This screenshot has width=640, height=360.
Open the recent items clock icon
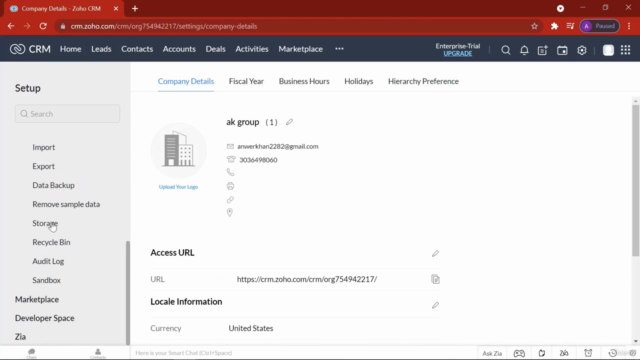(x=613, y=353)
